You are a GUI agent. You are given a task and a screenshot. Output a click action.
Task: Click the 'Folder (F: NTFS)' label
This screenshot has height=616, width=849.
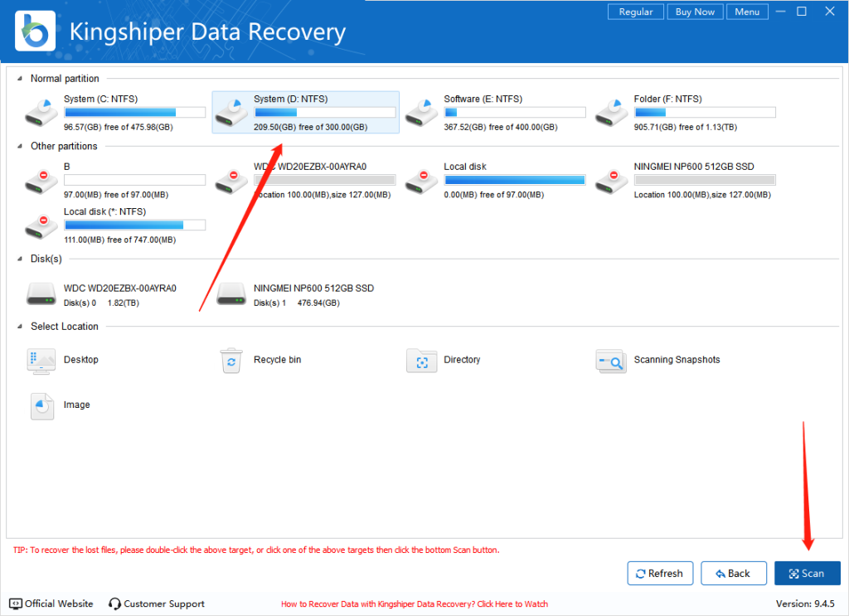click(x=667, y=99)
